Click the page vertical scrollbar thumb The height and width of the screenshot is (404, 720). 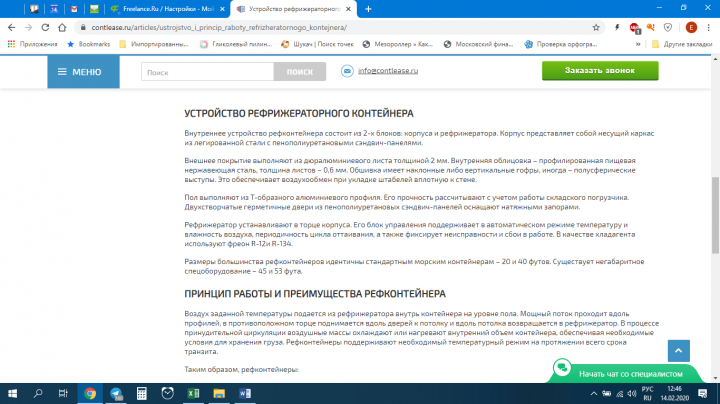(715, 214)
